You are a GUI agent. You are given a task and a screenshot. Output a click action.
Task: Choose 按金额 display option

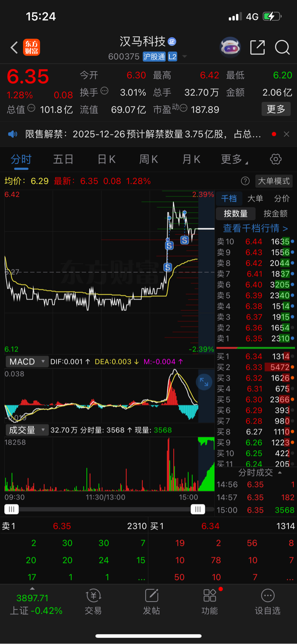tap(275, 213)
